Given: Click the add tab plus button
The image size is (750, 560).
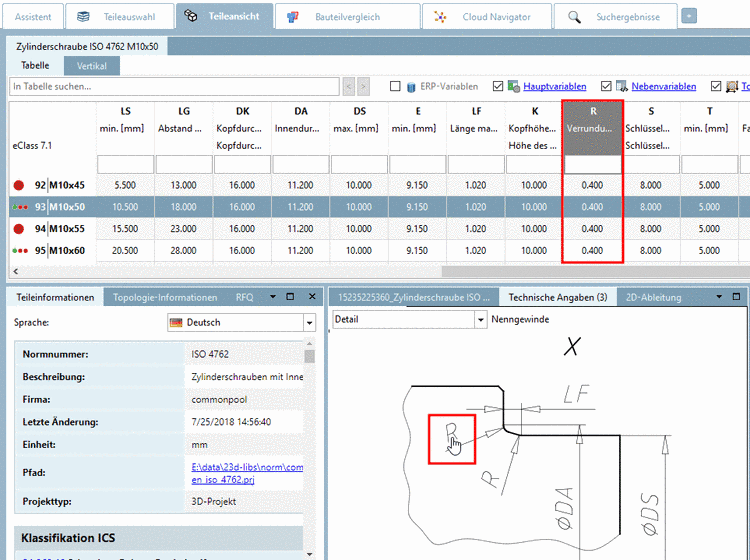Looking at the screenshot, I should tap(689, 16).
